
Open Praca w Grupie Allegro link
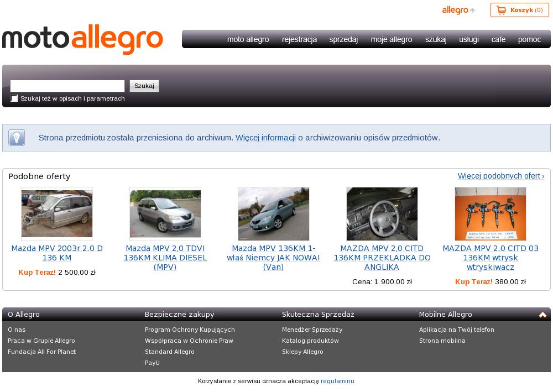(41, 341)
